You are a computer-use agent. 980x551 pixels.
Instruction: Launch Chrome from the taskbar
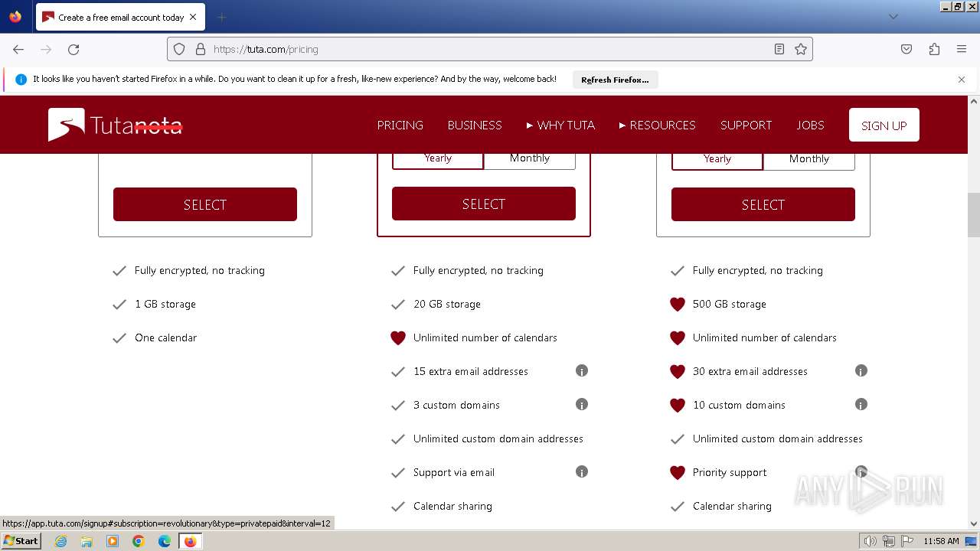pos(139,541)
